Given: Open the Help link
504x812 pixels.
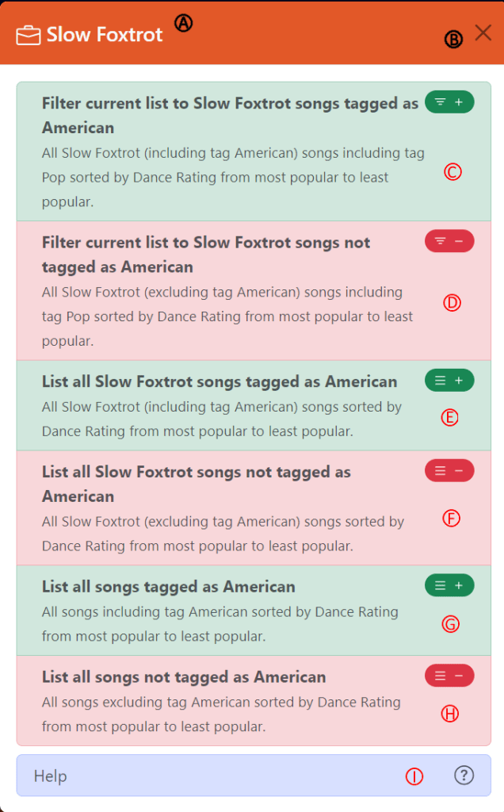Looking at the screenshot, I should coord(51,776).
